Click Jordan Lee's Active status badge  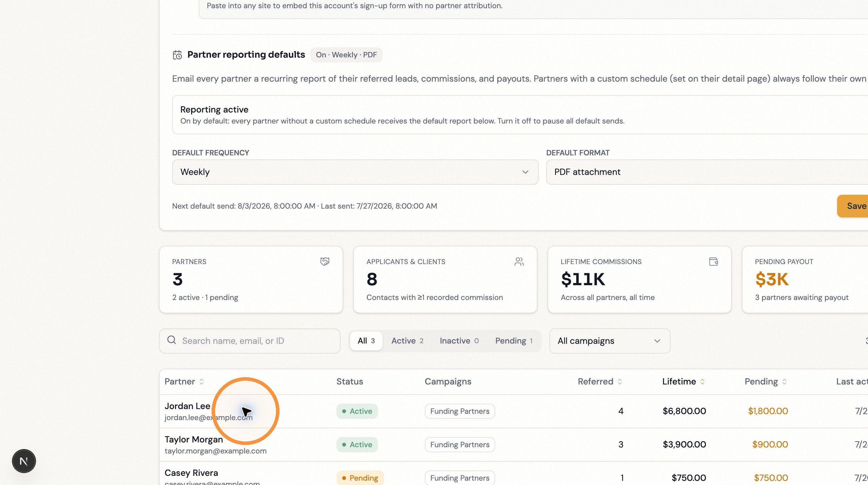tap(357, 411)
